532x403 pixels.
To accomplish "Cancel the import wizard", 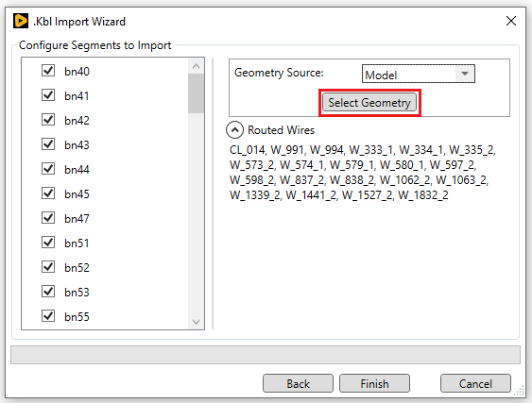I will [475, 383].
